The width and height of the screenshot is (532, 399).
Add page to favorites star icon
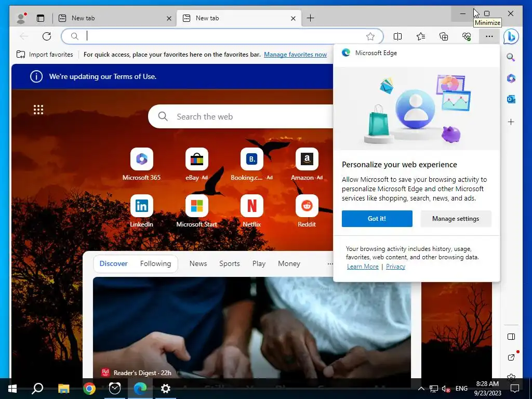[370, 36]
